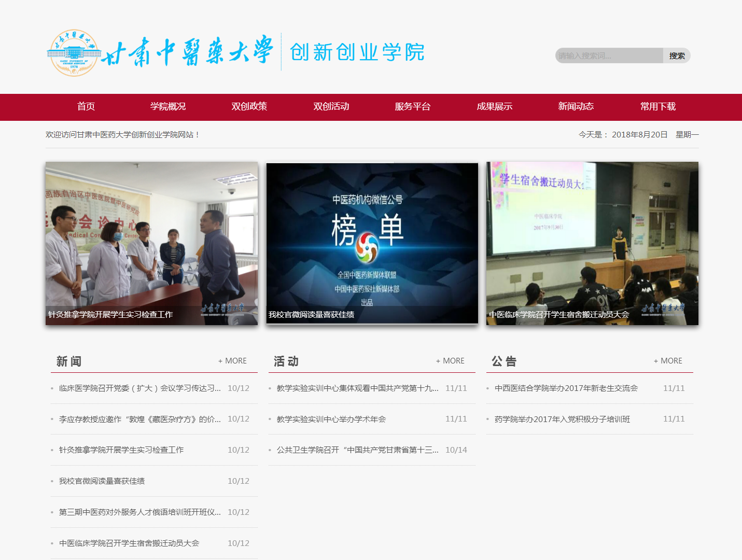
Task: Go to 双创活动 in the navigation
Action: pos(331,107)
